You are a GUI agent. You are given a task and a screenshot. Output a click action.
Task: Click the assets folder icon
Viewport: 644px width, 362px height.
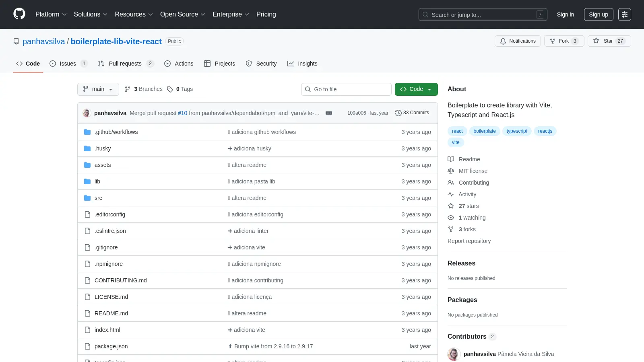coord(87,165)
